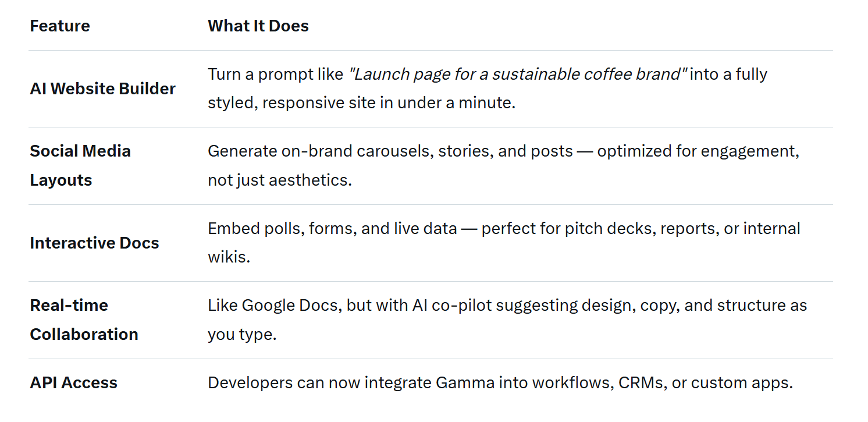Click the "Feature" column header
The height and width of the screenshot is (422, 868).
[60, 26]
